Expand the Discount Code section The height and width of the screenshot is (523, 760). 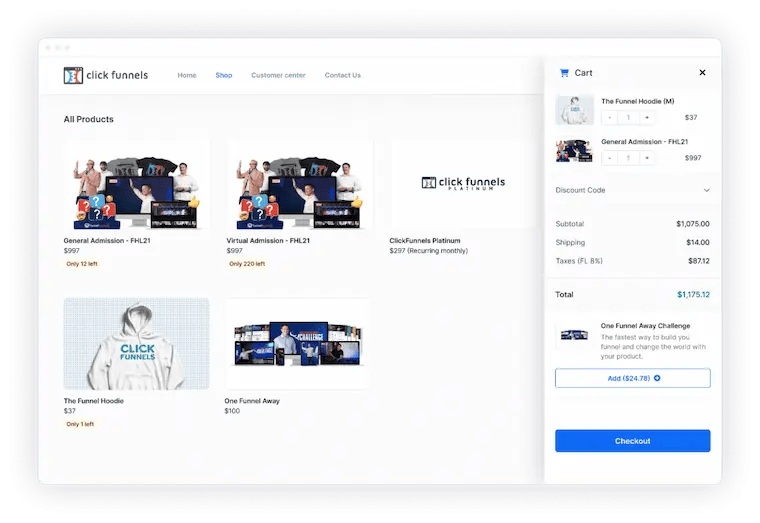tap(633, 190)
